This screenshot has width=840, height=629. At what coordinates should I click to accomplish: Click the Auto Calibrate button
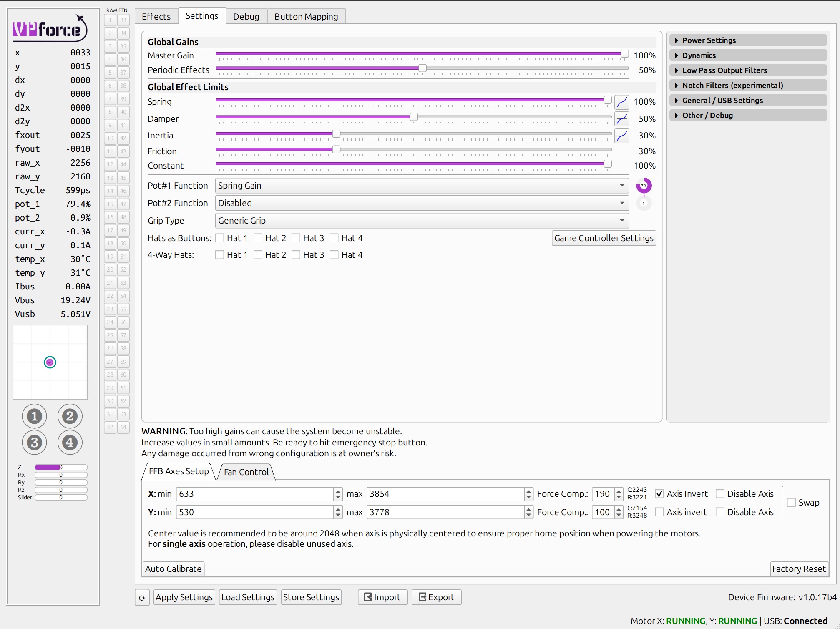(173, 569)
